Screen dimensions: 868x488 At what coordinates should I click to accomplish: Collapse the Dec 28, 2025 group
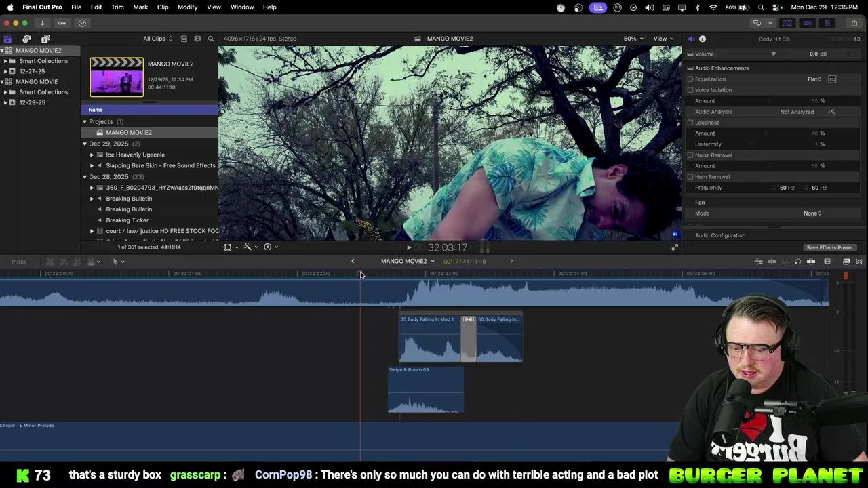(x=85, y=177)
